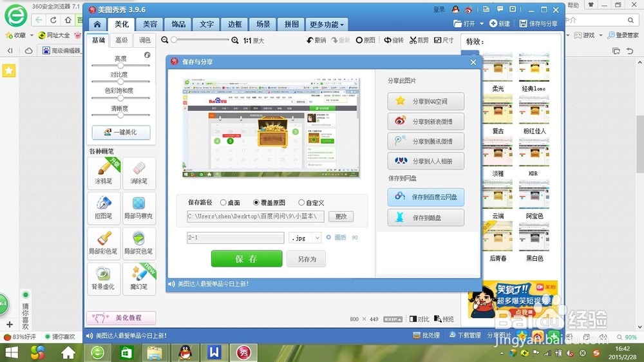Open 批处理 batch processing
The width and height of the screenshot is (644, 362).
[x=427, y=336]
